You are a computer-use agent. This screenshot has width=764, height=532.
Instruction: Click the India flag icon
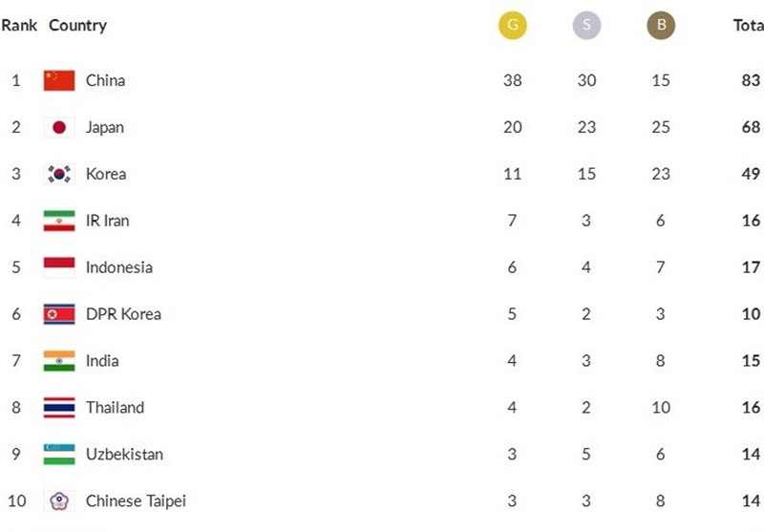click(x=59, y=361)
